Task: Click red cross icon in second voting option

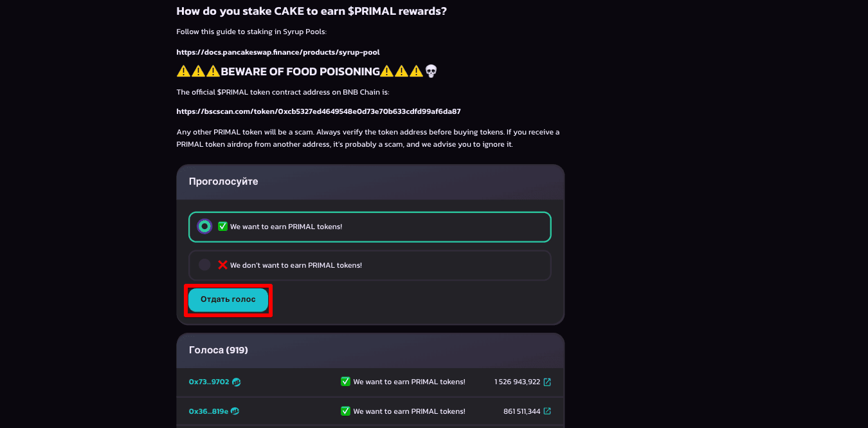Action: click(x=222, y=265)
